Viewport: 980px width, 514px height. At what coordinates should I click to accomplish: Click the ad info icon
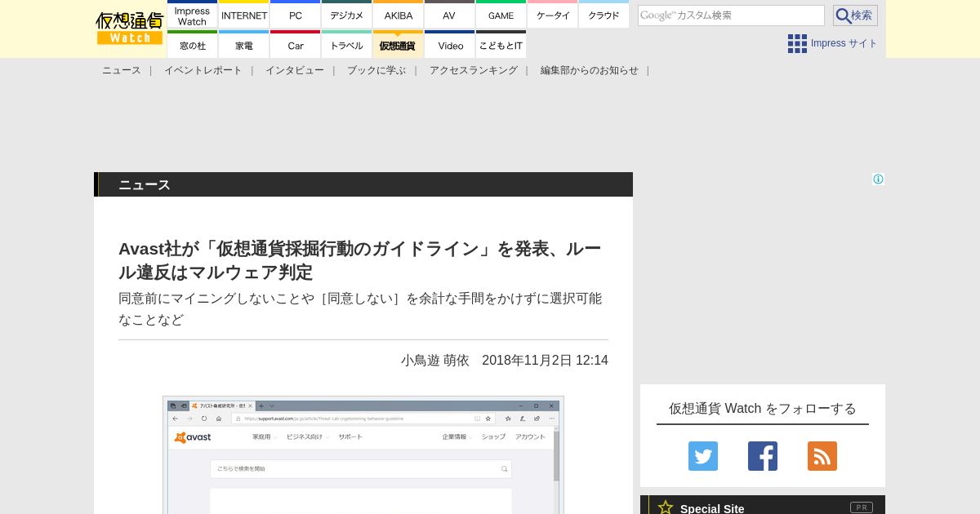[878, 179]
